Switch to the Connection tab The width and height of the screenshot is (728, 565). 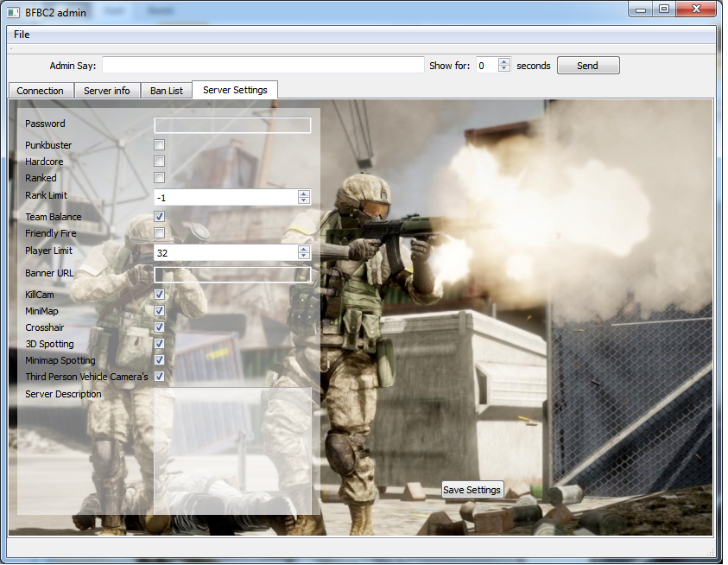(41, 91)
